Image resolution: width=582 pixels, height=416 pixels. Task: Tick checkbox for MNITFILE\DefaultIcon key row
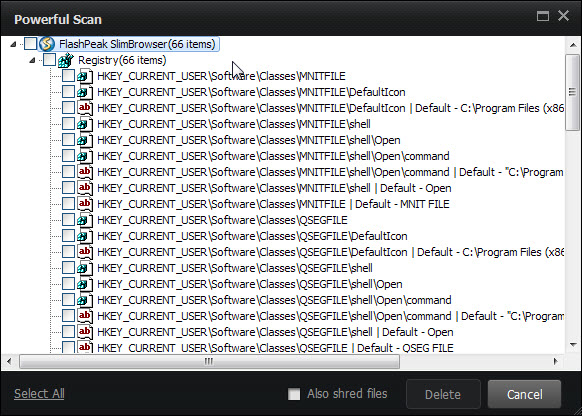68,92
